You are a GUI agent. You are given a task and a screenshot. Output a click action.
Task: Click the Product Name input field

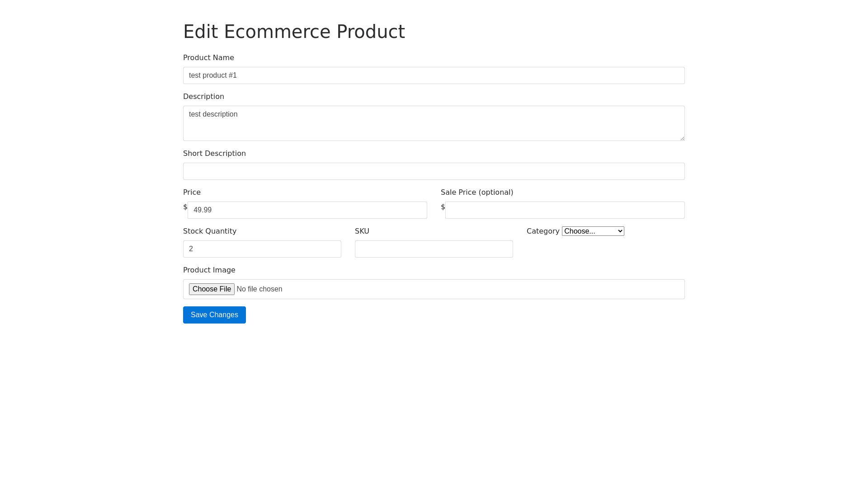point(434,75)
